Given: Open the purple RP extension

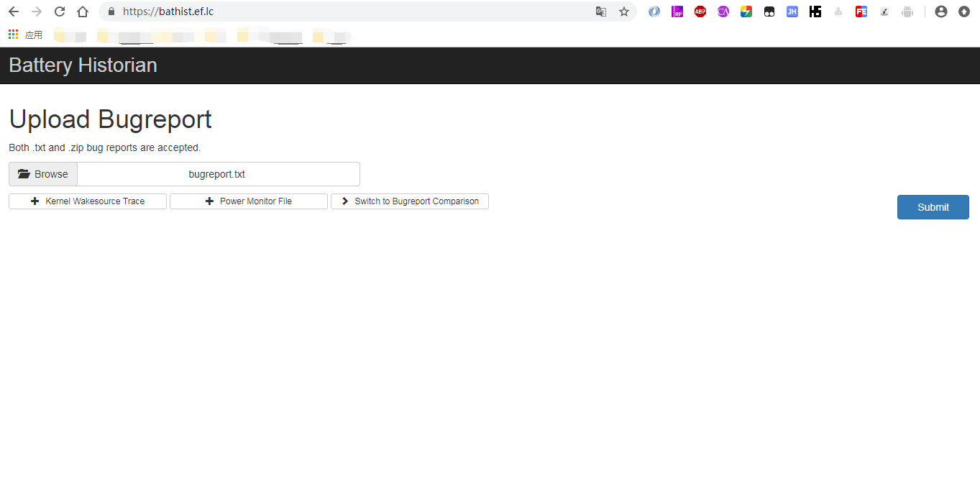Looking at the screenshot, I should coord(677,12).
